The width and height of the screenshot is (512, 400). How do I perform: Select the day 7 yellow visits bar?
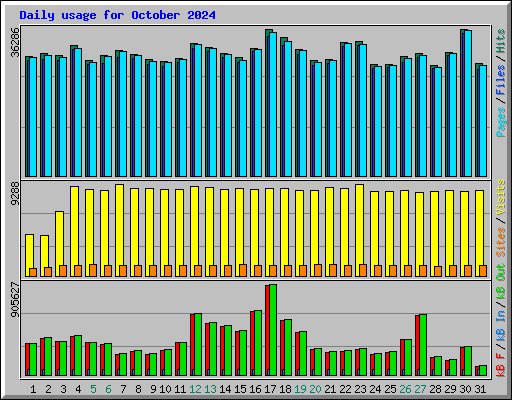click(119, 230)
